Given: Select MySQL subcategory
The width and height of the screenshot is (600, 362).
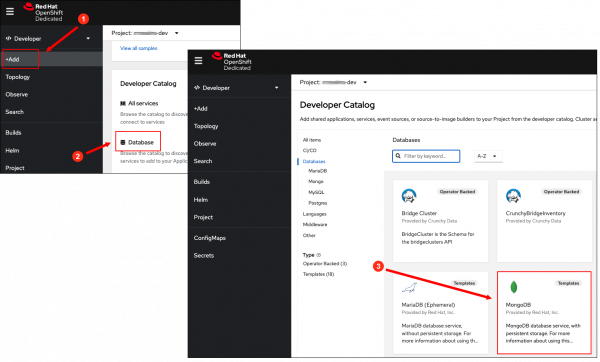Looking at the screenshot, I should click(316, 192).
